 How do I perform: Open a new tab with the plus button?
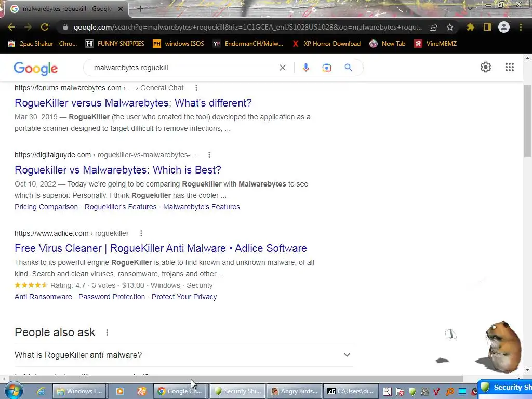140,9
